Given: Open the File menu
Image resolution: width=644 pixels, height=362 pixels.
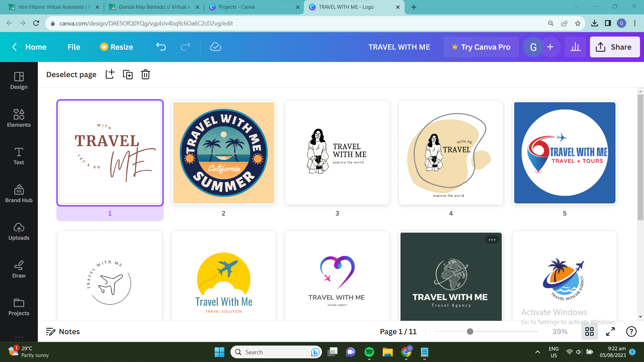Looking at the screenshot, I should (x=74, y=47).
